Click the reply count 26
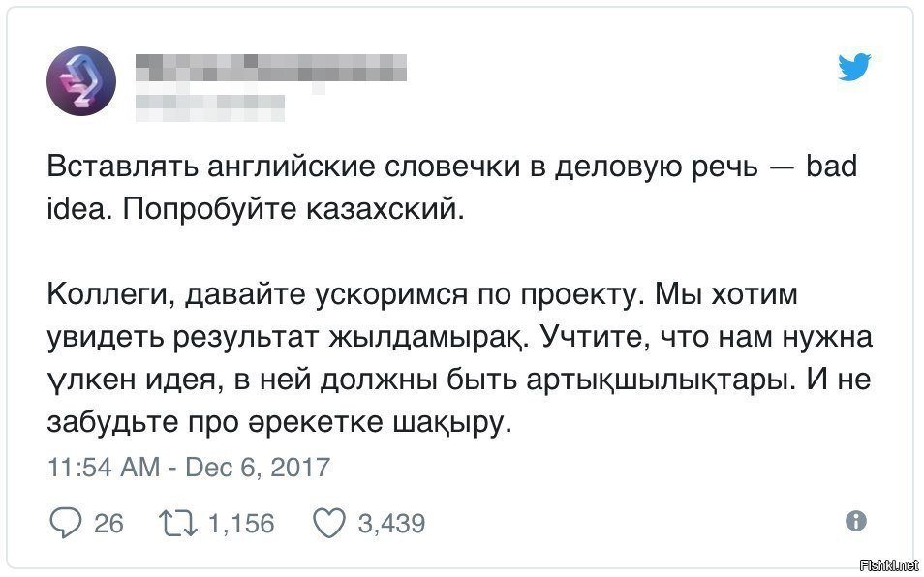Screen dimensions: 924x577 tap(109, 524)
